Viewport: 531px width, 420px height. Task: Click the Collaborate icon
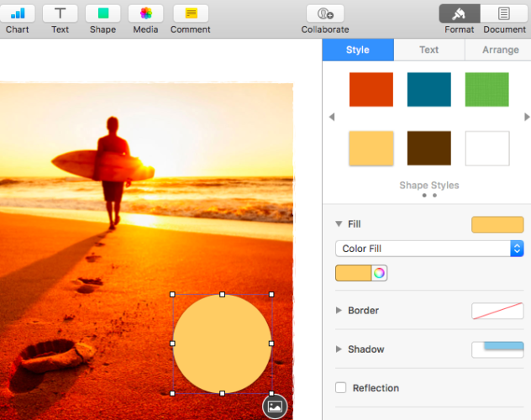click(325, 13)
